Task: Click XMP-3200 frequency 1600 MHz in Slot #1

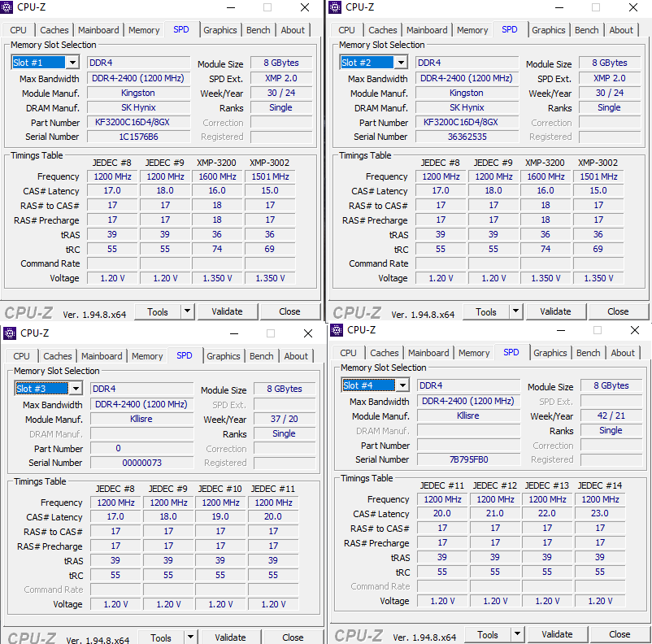Action: [x=217, y=176]
